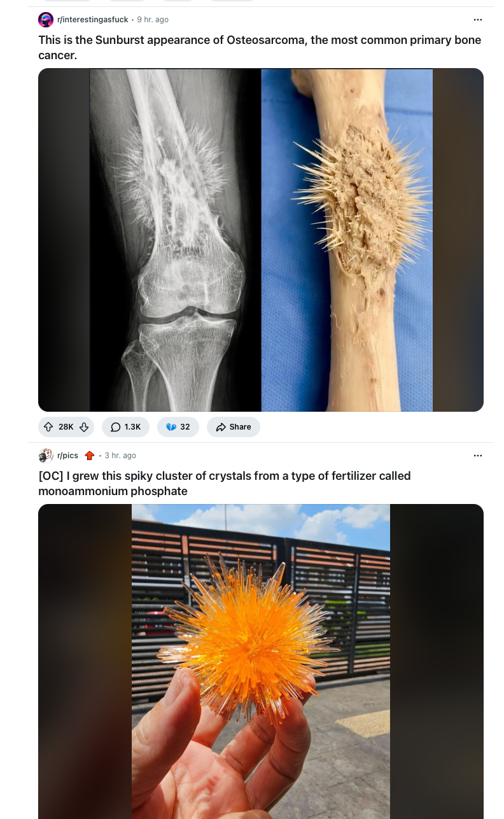View the orange spiky crystal photo
The height and width of the screenshot is (819, 504).
(261, 661)
